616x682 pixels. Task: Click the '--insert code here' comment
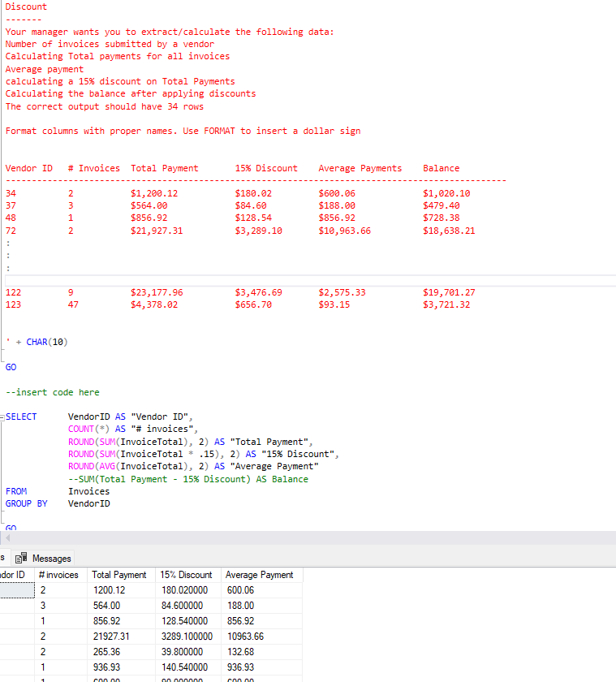pos(53,392)
